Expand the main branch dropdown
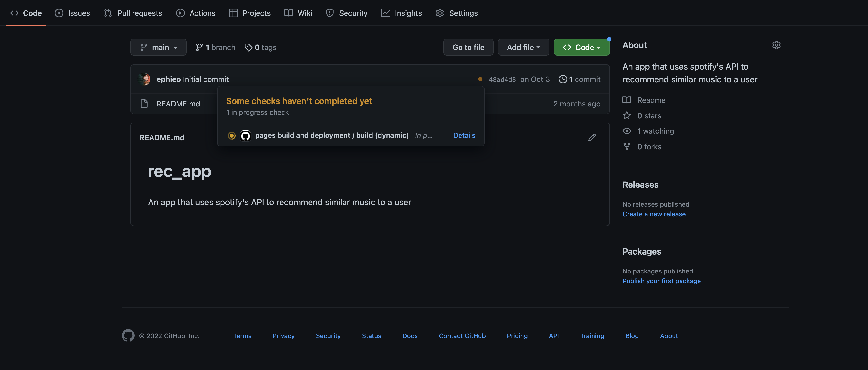The height and width of the screenshot is (370, 868). click(x=158, y=47)
